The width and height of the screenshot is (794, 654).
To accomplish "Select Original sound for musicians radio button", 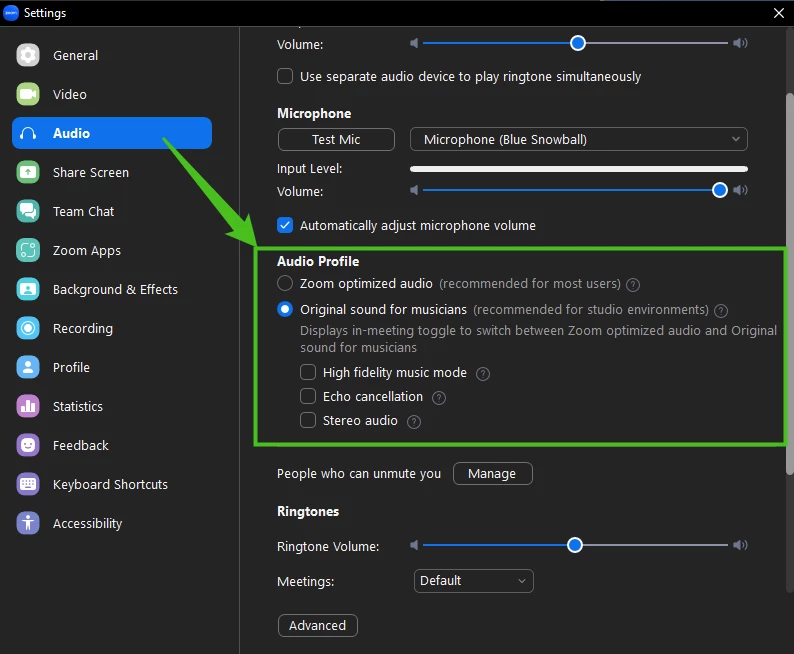I will 285,309.
